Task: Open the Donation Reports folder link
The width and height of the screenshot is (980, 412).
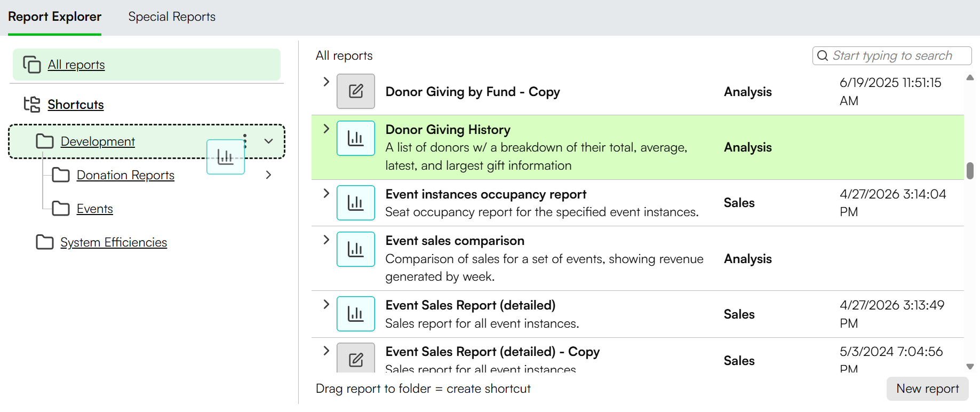Action: tap(125, 175)
